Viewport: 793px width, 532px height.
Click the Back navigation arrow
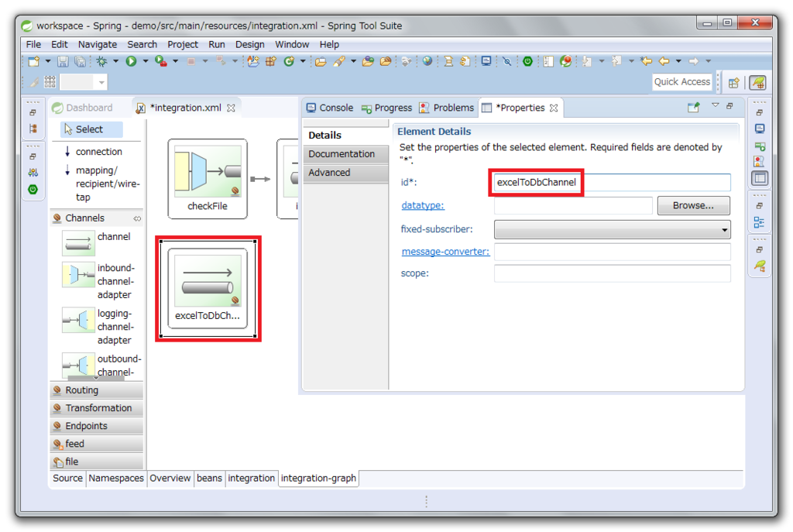pos(664,61)
